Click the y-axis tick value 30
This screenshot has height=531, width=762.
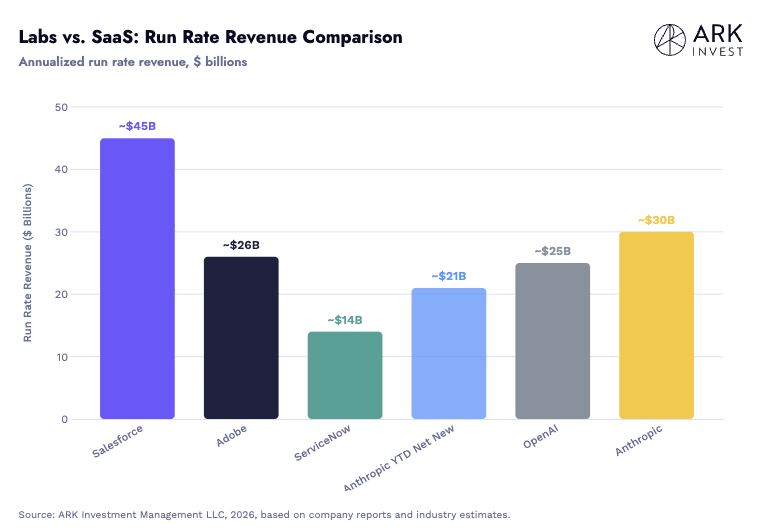coord(61,232)
